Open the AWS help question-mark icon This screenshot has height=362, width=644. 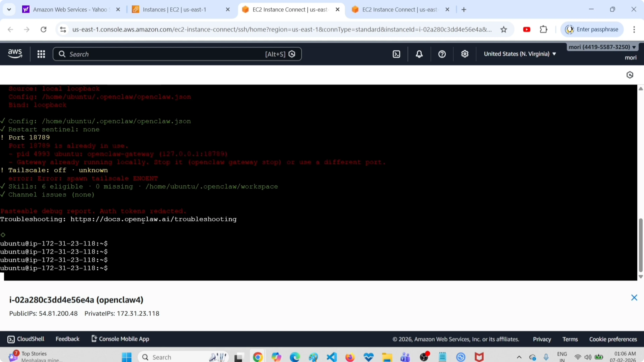pyautogui.click(x=442, y=54)
